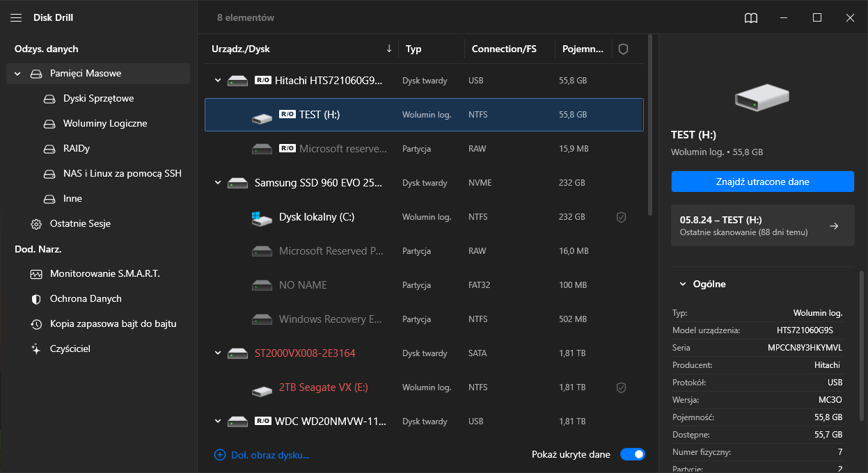Image resolution: width=868 pixels, height=473 pixels.
Task: Click the sort arrow in Urządz./Dysk header
Action: (x=389, y=49)
